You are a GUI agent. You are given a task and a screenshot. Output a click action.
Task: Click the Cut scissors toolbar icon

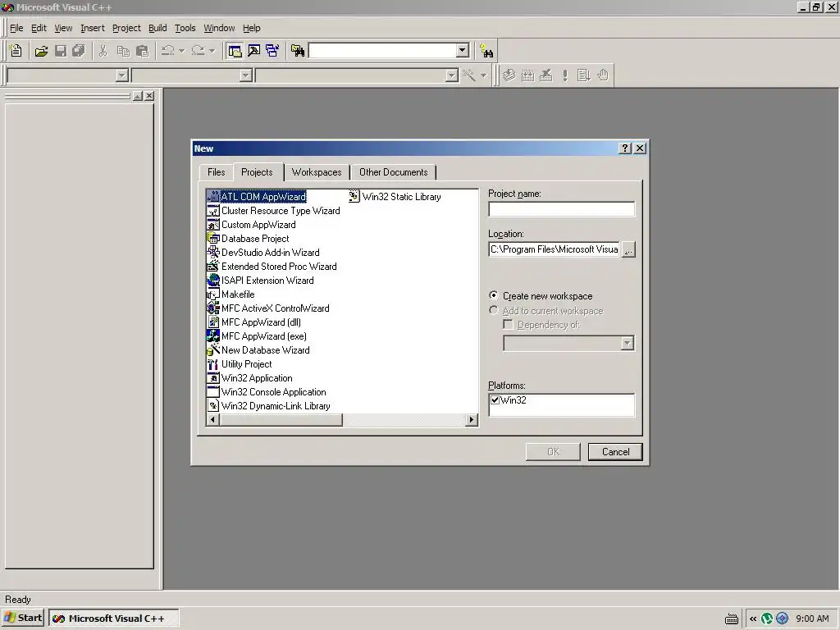(103, 51)
